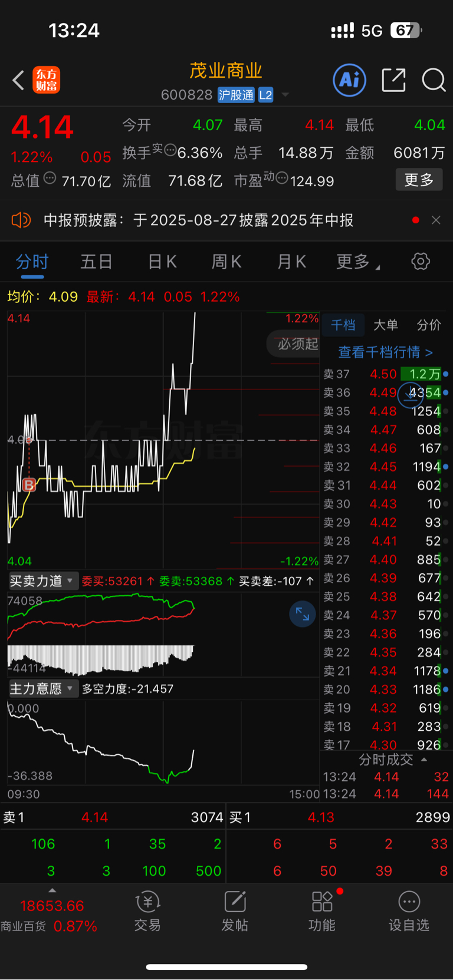
Task: Switch to the 分时 tab
Action: 32,262
